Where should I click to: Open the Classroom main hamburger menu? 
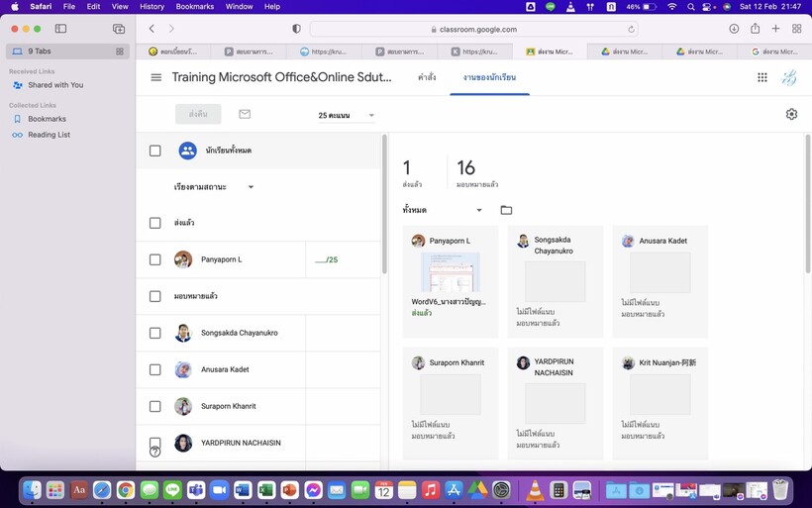pos(155,77)
